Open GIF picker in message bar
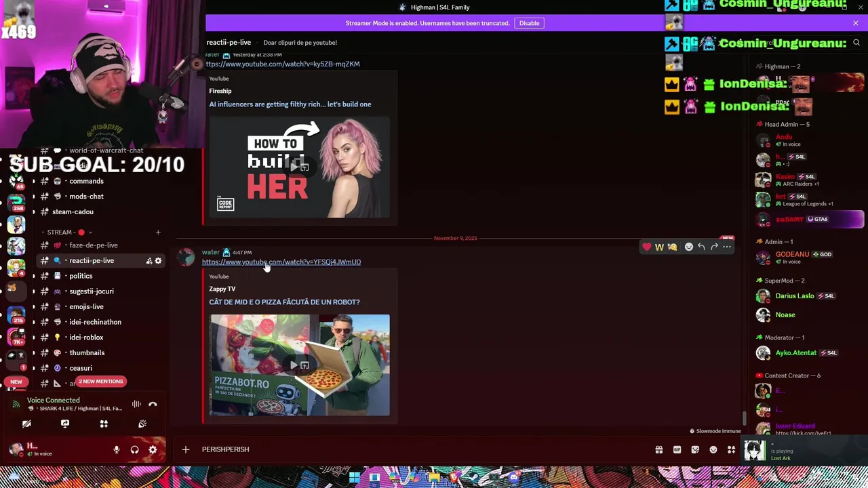This screenshot has width=868, height=488. [x=677, y=449]
